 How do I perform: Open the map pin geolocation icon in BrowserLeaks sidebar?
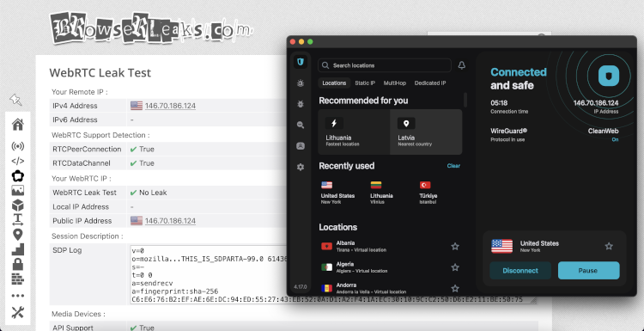18,235
